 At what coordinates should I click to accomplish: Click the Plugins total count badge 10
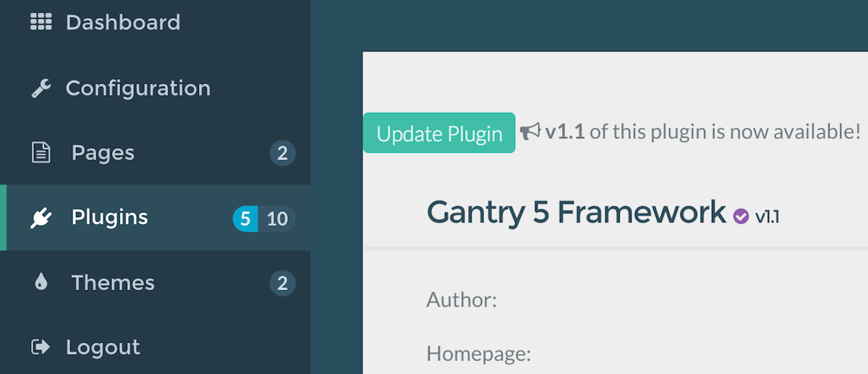click(277, 218)
